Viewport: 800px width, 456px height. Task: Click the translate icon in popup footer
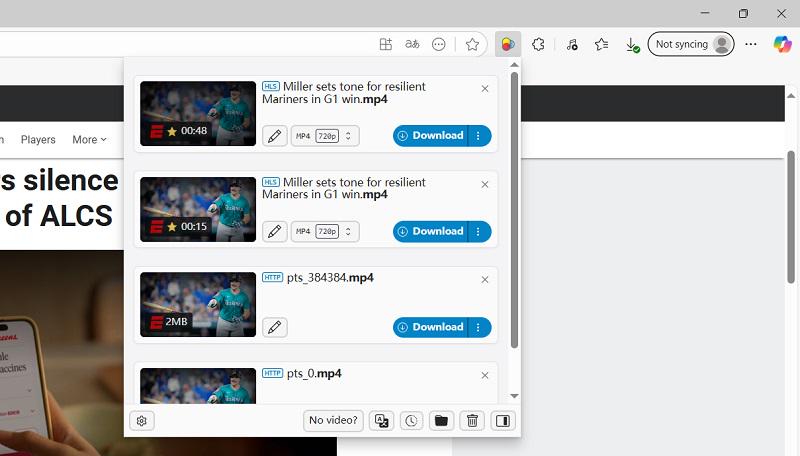click(x=381, y=421)
